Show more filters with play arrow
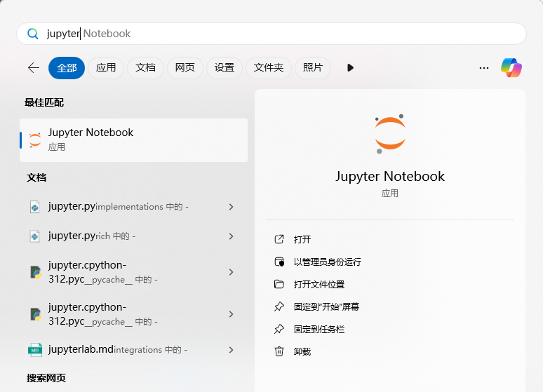 pyautogui.click(x=350, y=68)
